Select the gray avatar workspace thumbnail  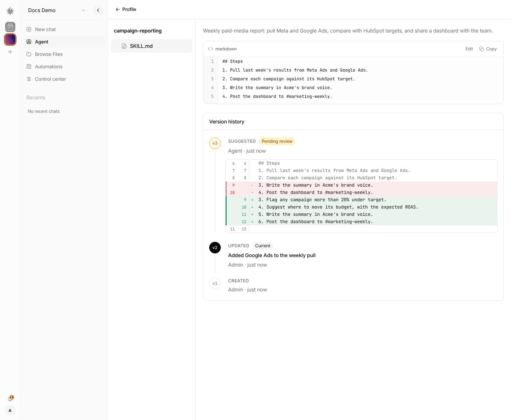[x=10, y=27]
